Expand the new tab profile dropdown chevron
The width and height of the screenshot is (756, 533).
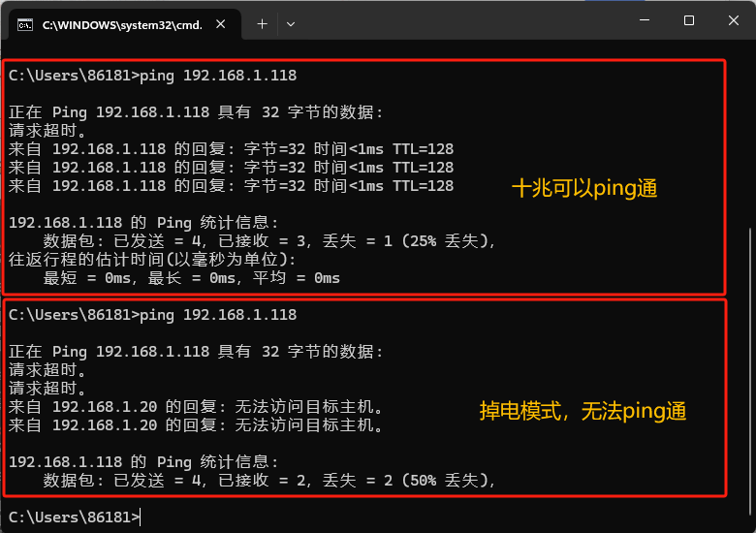coord(291,23)
